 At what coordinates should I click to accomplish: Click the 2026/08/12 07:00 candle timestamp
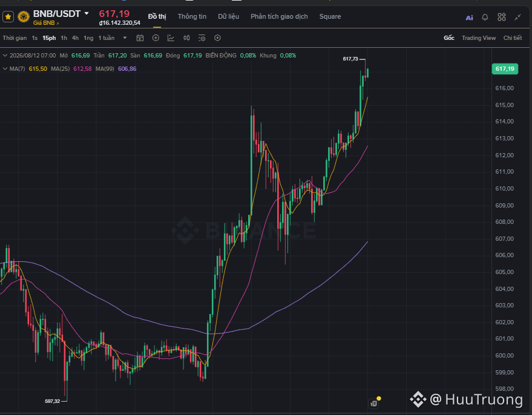[33, 55]
